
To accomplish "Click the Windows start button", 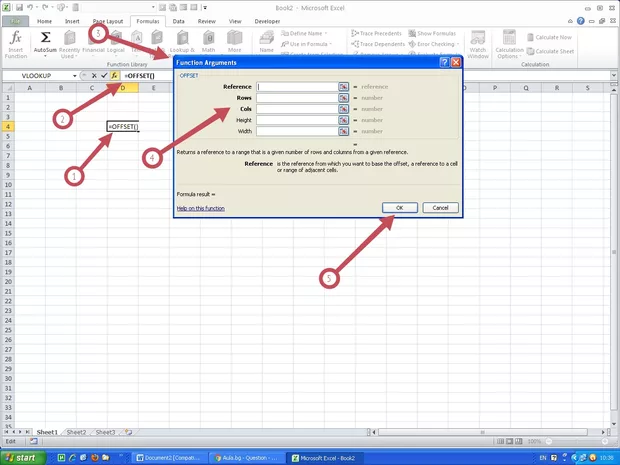I will tap(23, 458).
